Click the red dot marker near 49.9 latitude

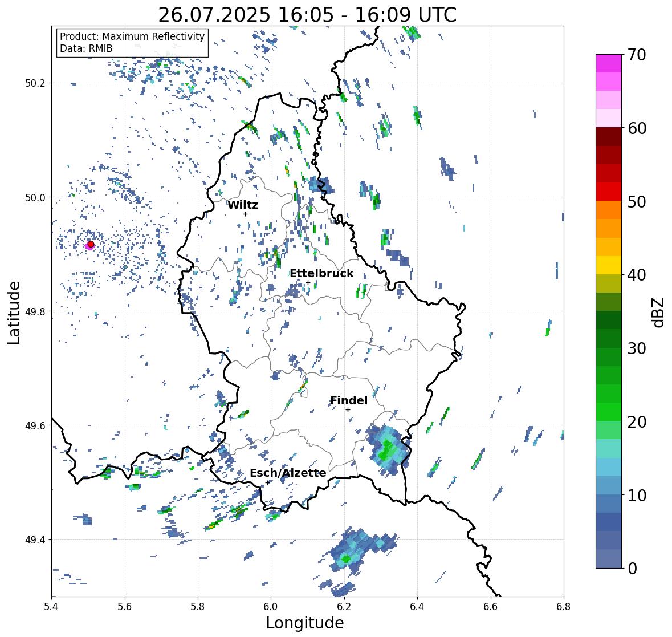91,244
